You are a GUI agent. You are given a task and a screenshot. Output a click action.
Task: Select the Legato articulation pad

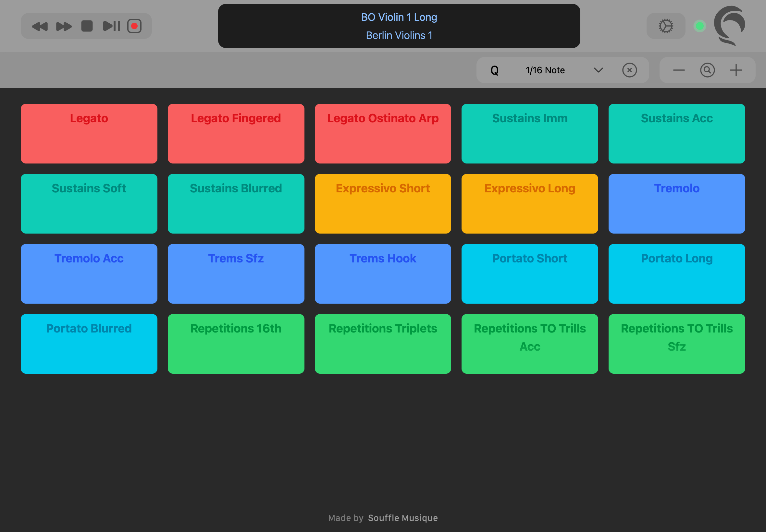89,134
